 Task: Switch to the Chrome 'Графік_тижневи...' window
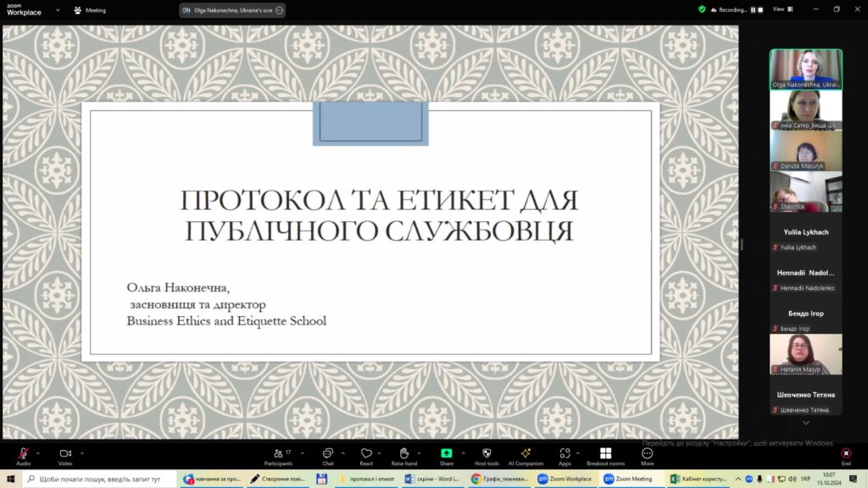499,479
